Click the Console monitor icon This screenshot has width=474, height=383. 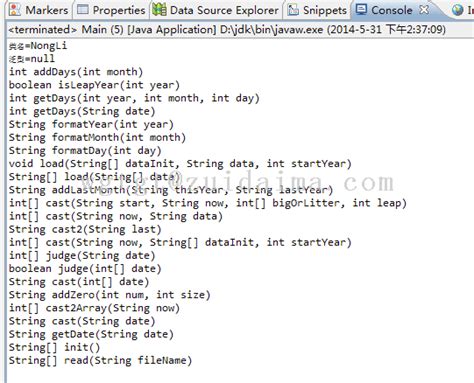tap(361, 10)
